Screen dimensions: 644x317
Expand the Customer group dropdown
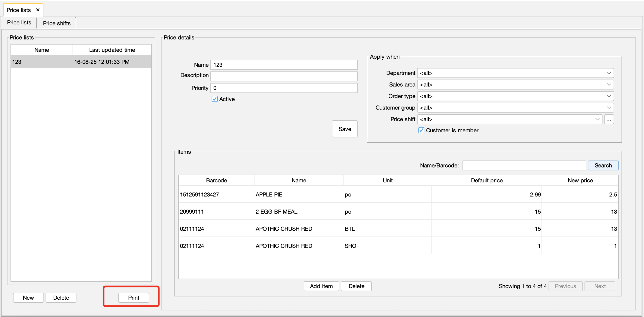click(x=515, y=108)
